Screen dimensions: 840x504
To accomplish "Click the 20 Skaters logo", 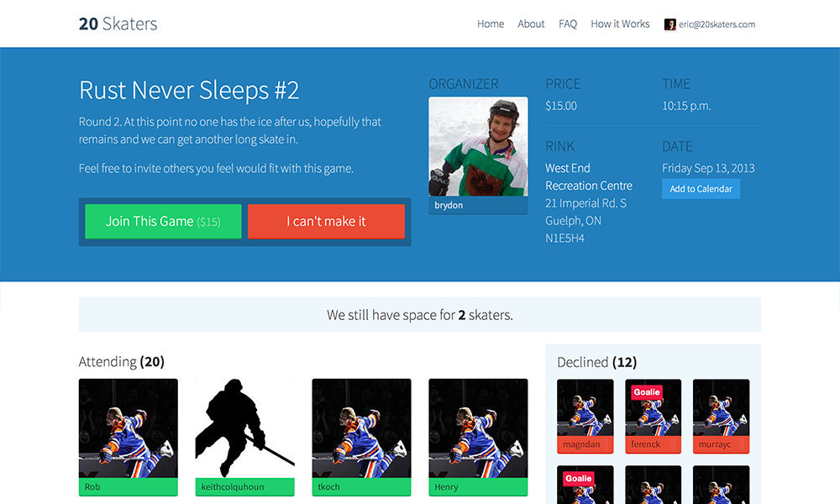I will tap(118, 24).
